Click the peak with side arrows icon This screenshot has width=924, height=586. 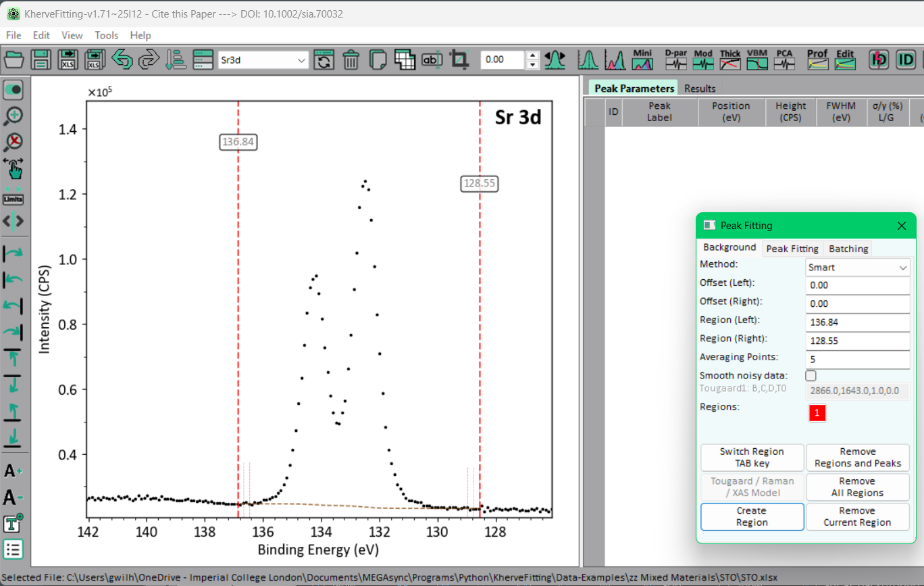tap(555, 59)
